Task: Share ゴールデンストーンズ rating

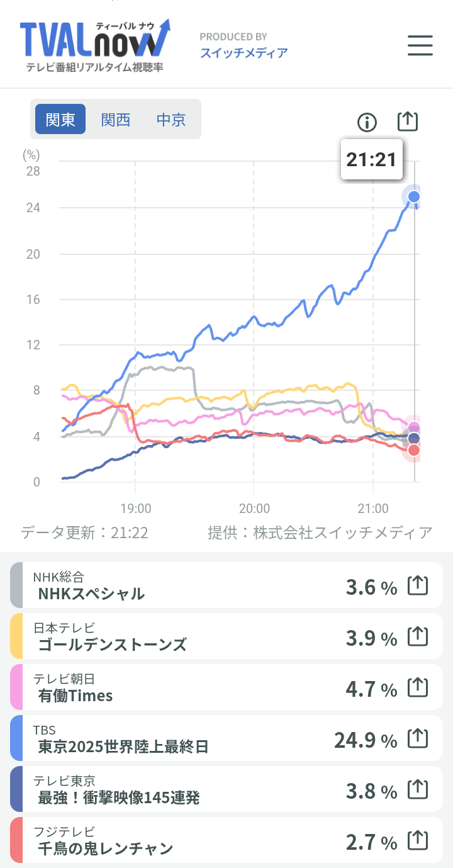Action: (x=418, y=637)
